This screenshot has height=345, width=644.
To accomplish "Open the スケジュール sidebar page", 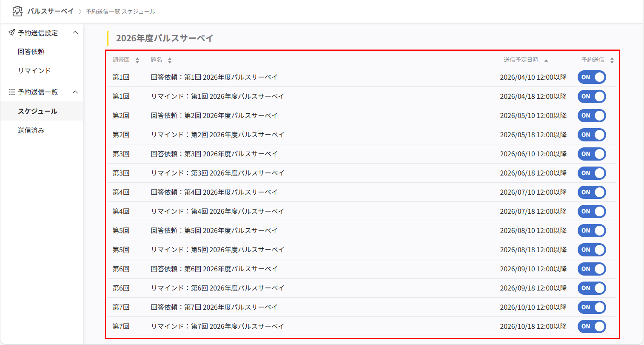I will tap(37, 111).
